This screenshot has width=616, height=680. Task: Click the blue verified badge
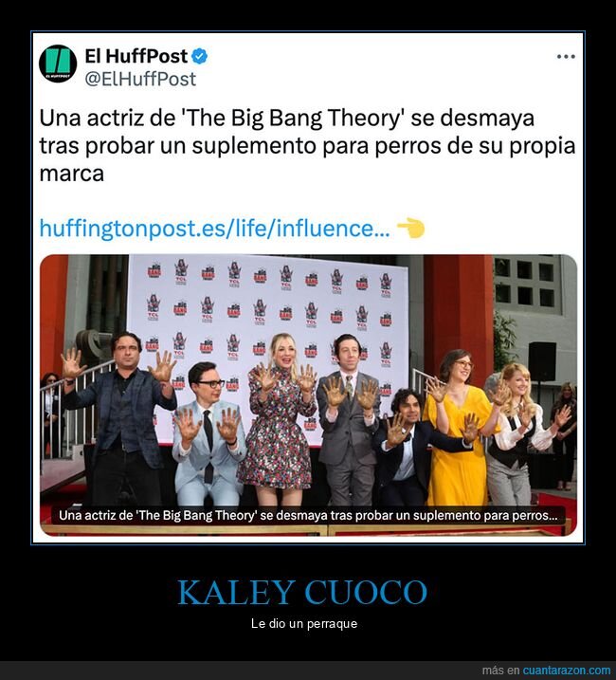[200, 56]
